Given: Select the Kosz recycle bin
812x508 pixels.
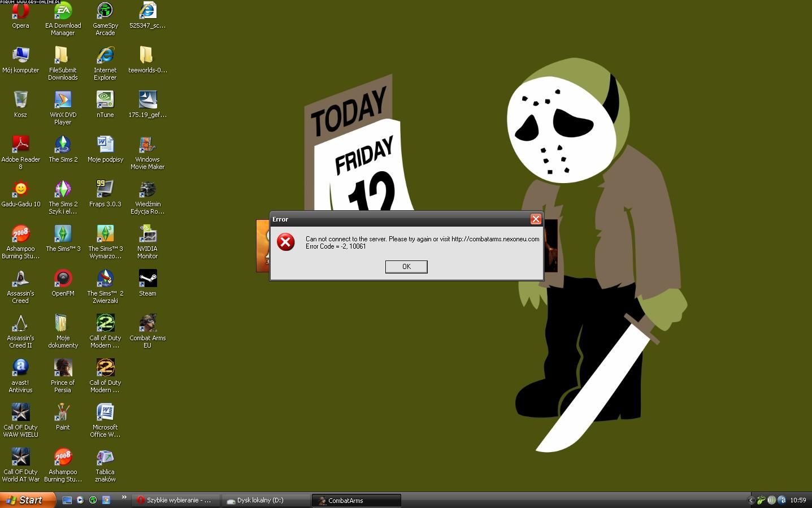Looking at the screenshot, I should coord(20,105).
